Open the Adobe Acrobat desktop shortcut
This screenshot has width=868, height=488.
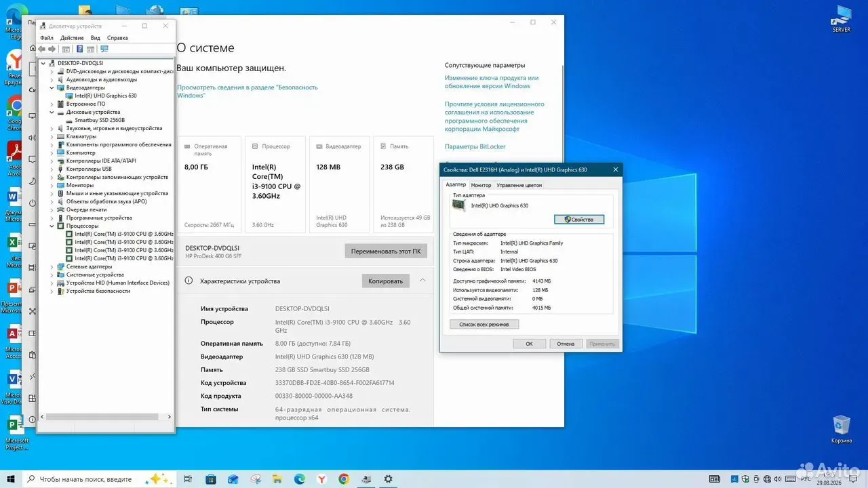click(14, 158)
